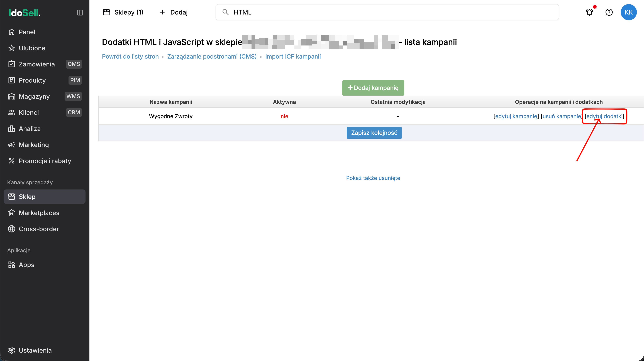Select the OMS badge next to Zamówienia
The height and width of the screenshot is (361, 644).
tap(74, 64)
